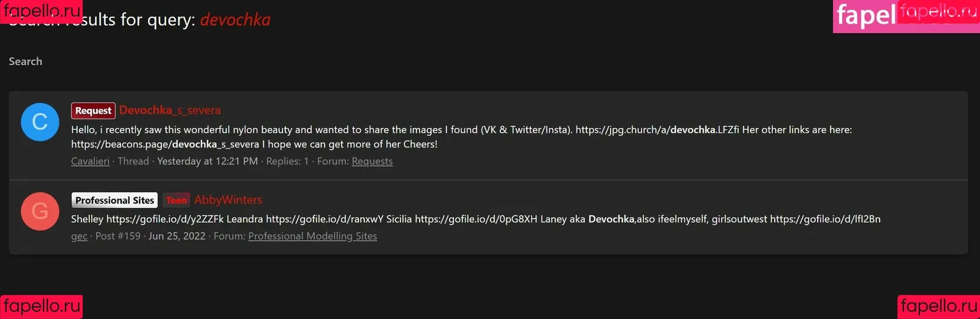Click the red devochka query term
The height and width of the screenshot is (319, 980).
pyautogui.click(x=235, y=20)
